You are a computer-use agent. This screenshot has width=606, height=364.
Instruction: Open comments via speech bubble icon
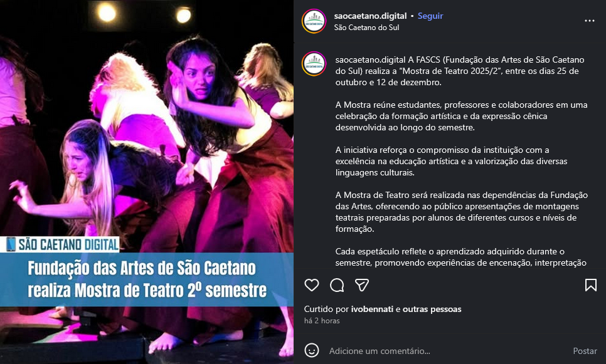pyautogui.click(x=337, y=285)
